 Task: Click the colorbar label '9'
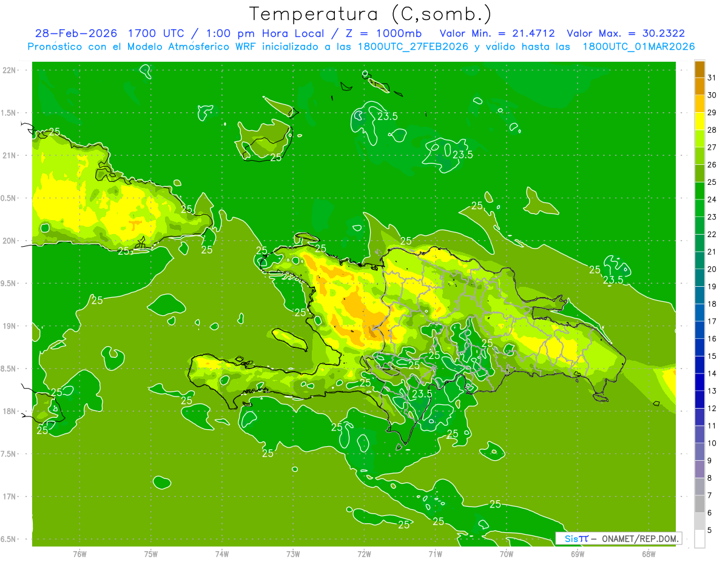click(710, 461)
